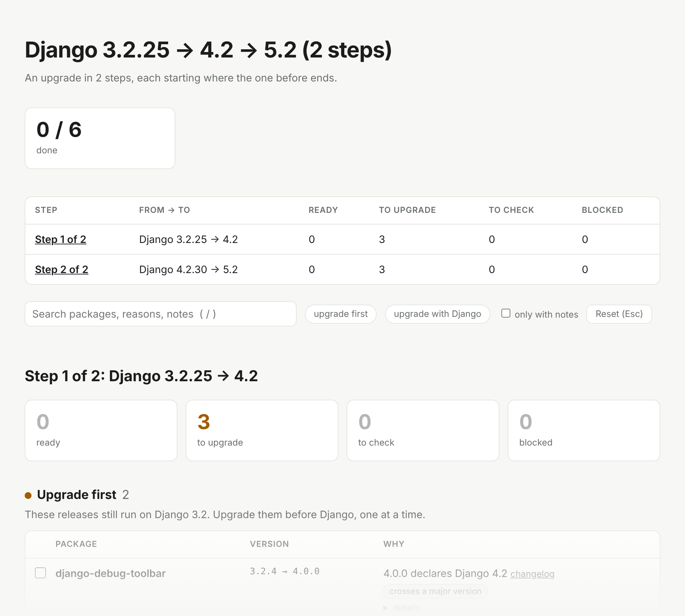The image size is (685, 616).
Task: Focus the search packages input field
Action: (161, 314)
